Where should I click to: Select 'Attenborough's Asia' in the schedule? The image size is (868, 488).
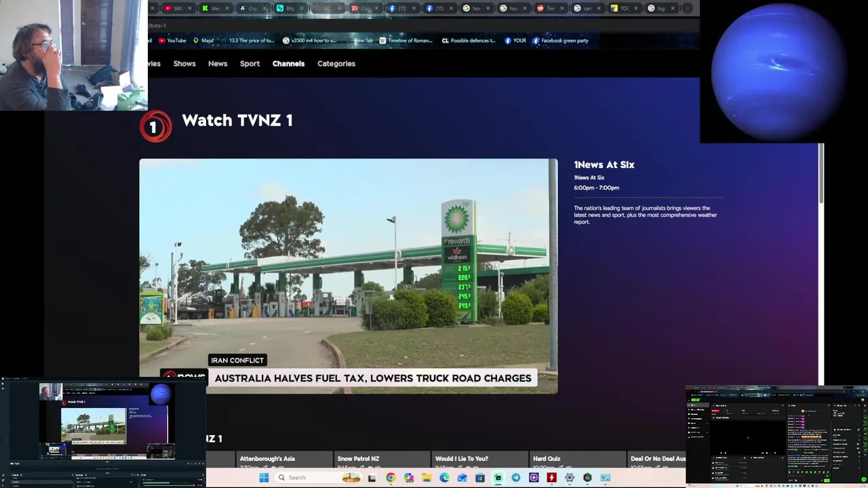click(x=267, y=459)
